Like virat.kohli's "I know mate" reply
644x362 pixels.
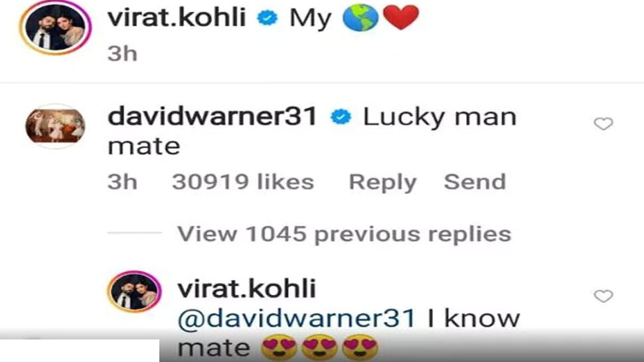tap(604, 296)
